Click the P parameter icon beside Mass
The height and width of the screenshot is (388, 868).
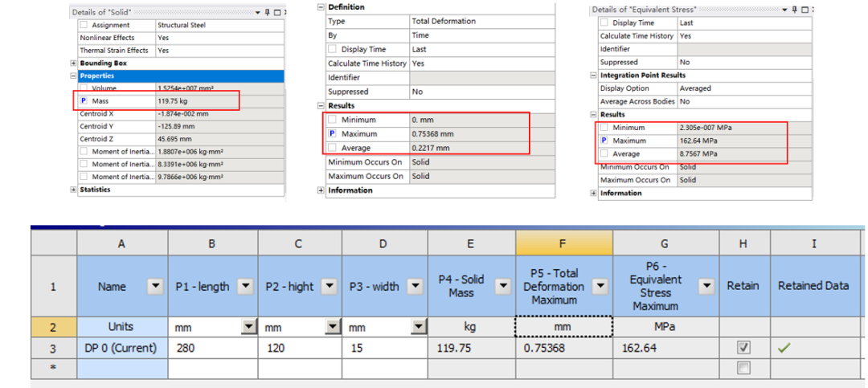point(84,101)
